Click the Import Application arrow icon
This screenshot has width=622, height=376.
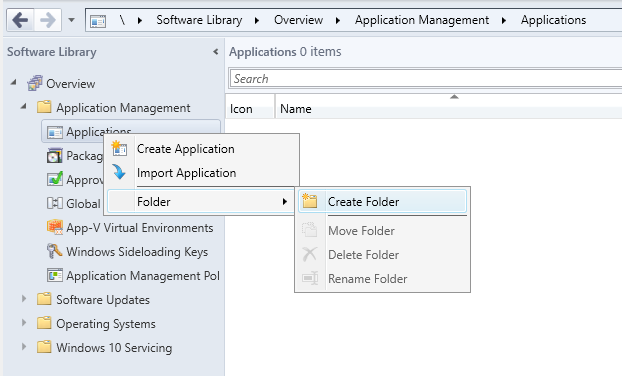tap(119, 172)
